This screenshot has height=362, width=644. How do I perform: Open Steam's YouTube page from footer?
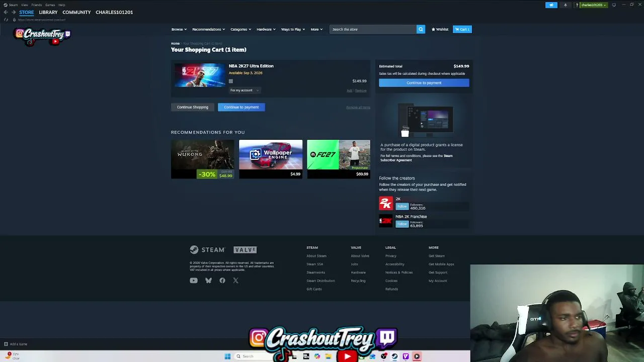[194, 281]
